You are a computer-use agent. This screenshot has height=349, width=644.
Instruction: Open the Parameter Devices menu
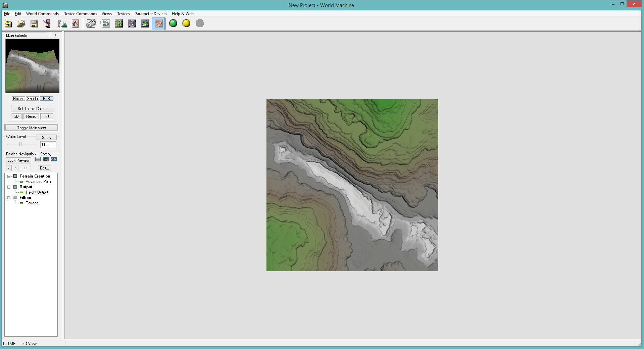pos(151,14)
